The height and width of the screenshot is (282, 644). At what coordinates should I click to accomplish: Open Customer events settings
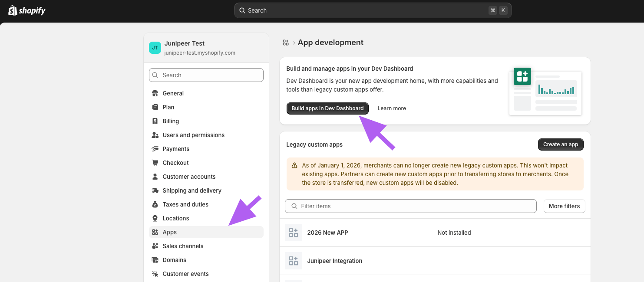pyautogui.click(x=206, y=274)
